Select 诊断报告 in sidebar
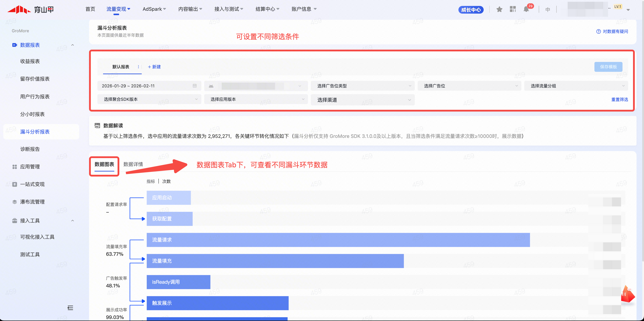644x321 pixels. [x=30, y=149]
